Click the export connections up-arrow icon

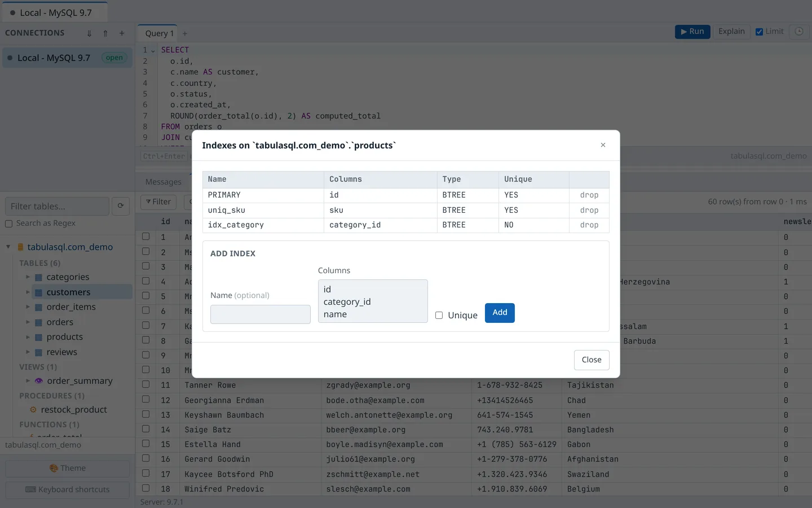(x=105, y=33)
